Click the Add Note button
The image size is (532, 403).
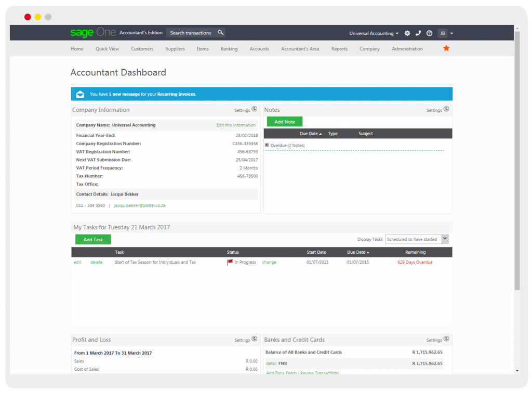284,121
